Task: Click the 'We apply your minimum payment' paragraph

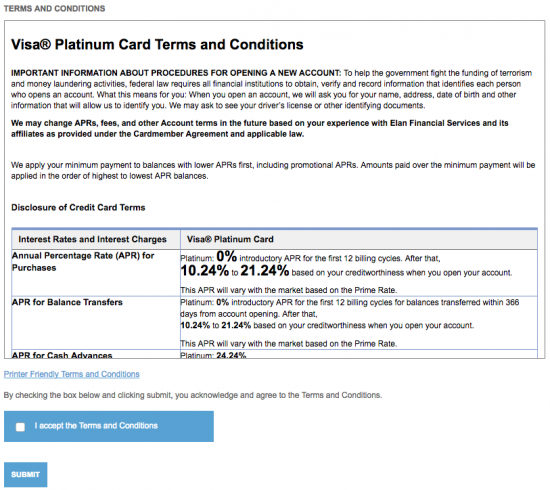Action: click(x=273, y=170)
